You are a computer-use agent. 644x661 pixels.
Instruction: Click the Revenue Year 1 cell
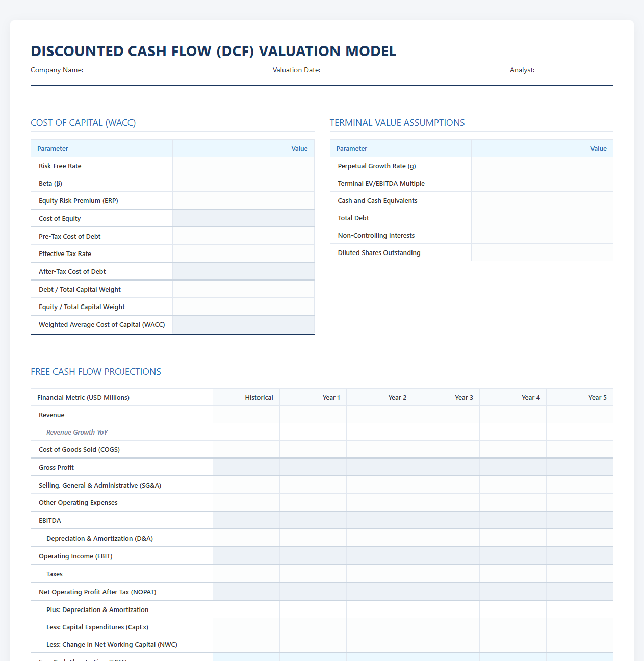[313, 415]
